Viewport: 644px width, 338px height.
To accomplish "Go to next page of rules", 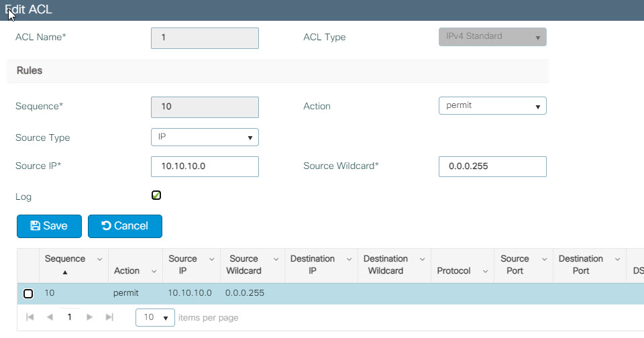I will 89,317.
